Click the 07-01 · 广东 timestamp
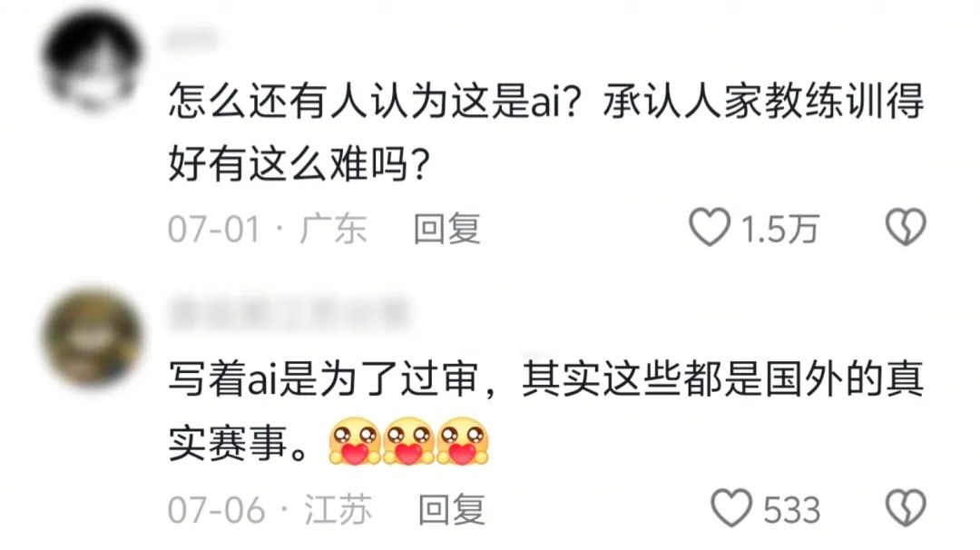The width and height of the screenshot is (980, 550). pyautogui.click(x=267, y=229)
